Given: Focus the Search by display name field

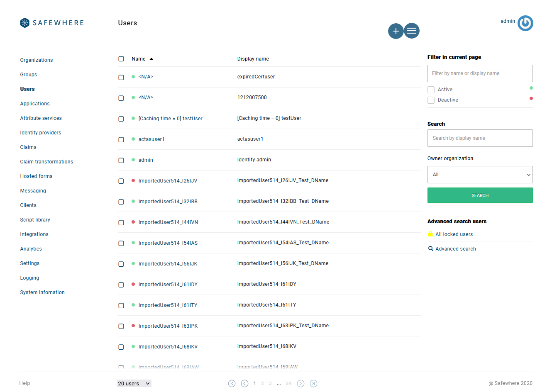Looking at the screenshot, I should (480, 138).
